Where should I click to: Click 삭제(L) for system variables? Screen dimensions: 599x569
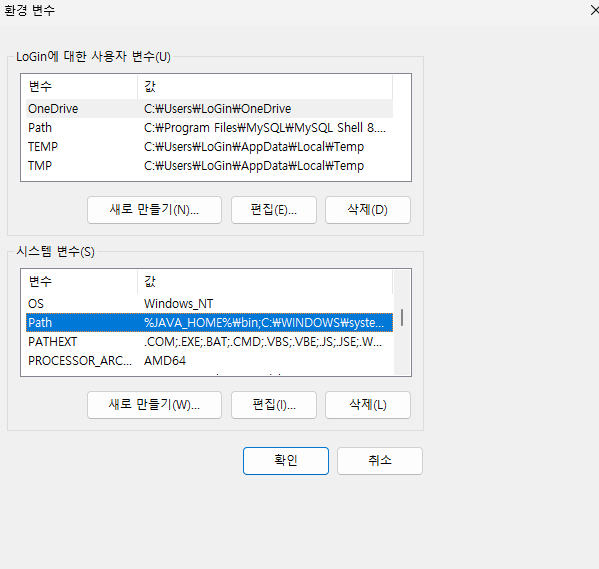[367, 405]
